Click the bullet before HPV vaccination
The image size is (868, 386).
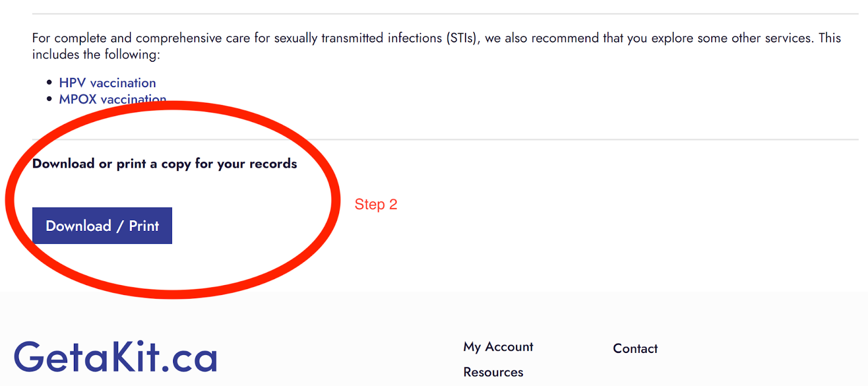49,82
